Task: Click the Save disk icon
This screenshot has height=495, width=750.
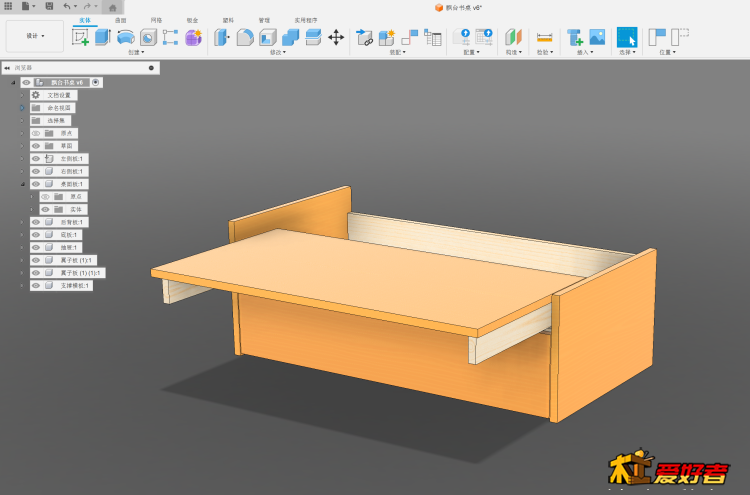Action: [x=49, y=6]
